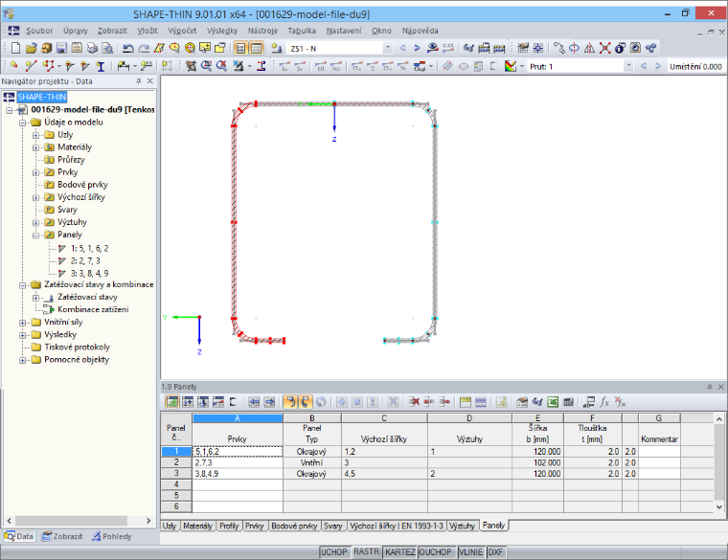Click the red-blue I-profile icon in second toolbar
This screenshot has width=728, height=560.
pyautogui.click(x=262, y=66)
